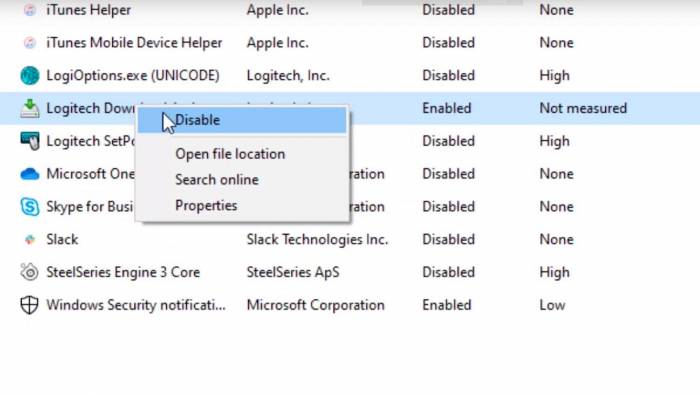Click the Logitech Download Assistant icon
Viewport: 700px width, 394px height.
coord(29,108)
